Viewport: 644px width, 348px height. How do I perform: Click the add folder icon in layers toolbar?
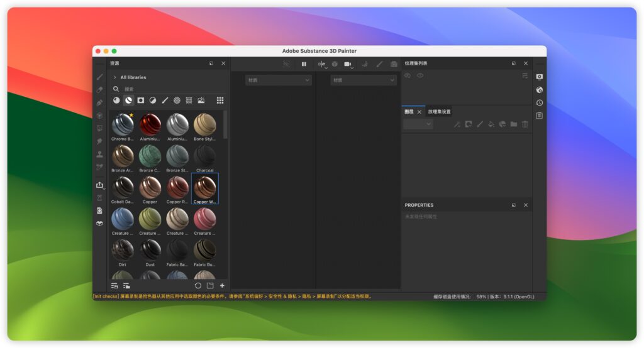[x=513, y=124]
